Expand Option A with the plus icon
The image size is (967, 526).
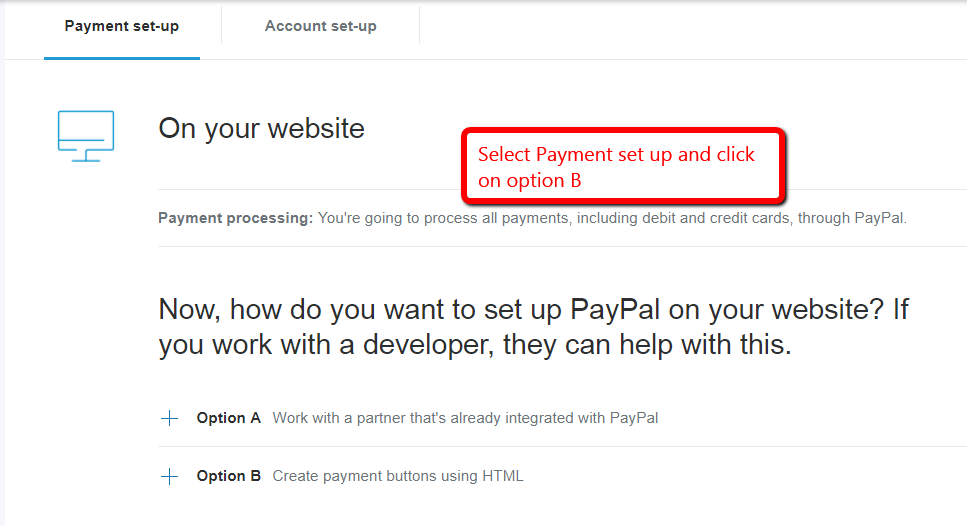pos(169,419)
